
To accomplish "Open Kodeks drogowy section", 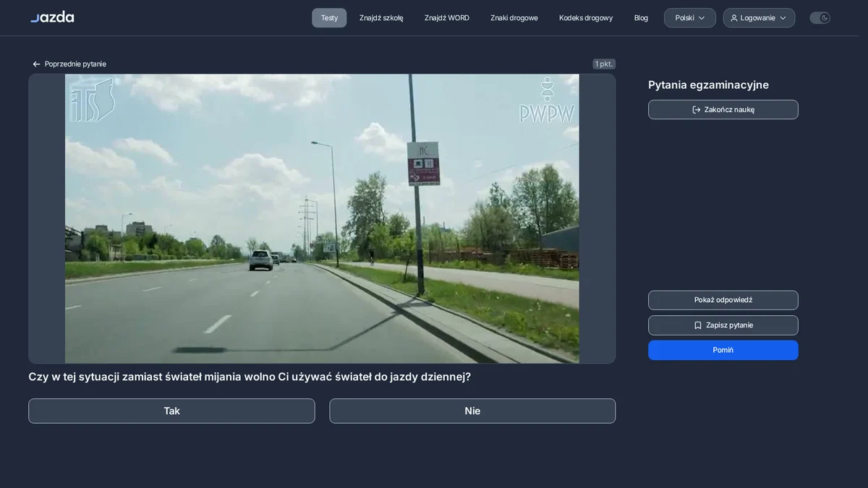I will coord(586,18).
